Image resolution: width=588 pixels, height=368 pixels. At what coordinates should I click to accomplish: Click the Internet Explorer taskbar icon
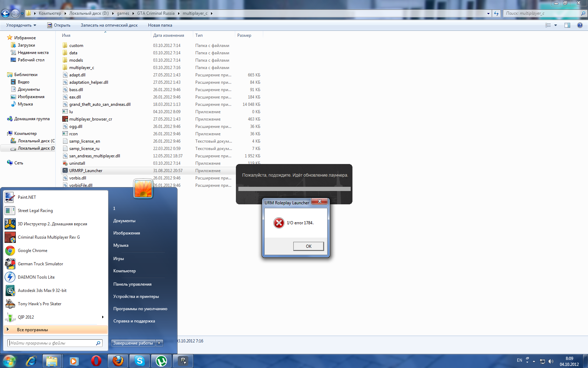coord(31,361)
